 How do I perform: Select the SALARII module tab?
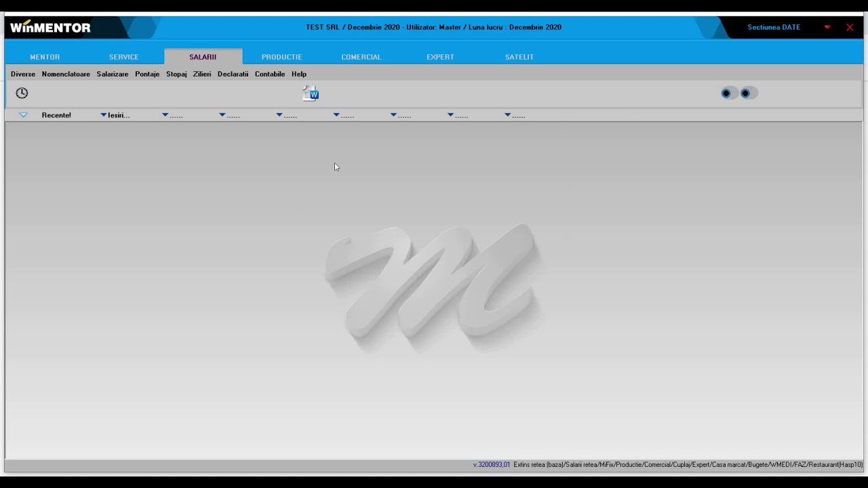click(x=203, y=57)
